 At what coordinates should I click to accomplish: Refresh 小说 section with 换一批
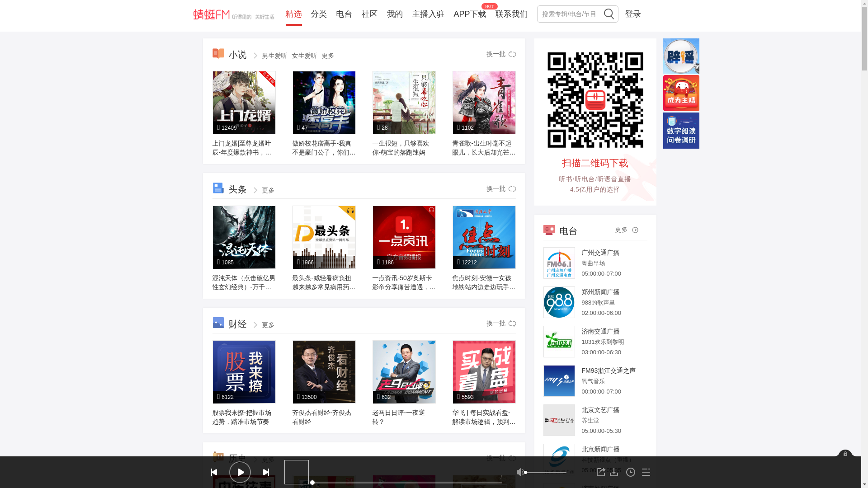pos(501,54)
